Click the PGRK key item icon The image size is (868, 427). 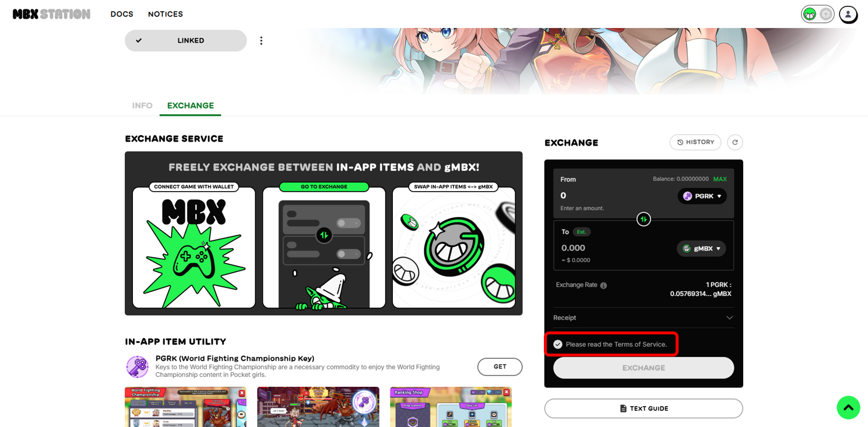click(138, 367)
